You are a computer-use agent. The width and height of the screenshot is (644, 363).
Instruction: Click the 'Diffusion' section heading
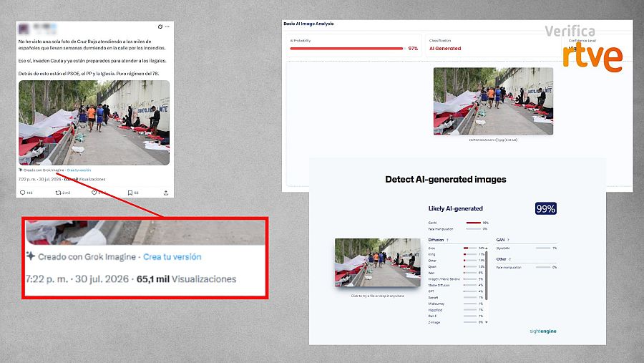436,240
